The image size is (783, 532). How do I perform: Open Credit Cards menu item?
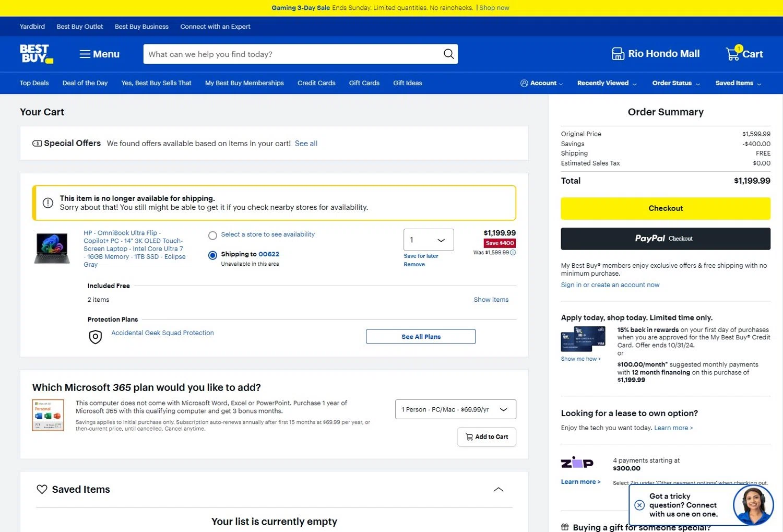point(316,83)
